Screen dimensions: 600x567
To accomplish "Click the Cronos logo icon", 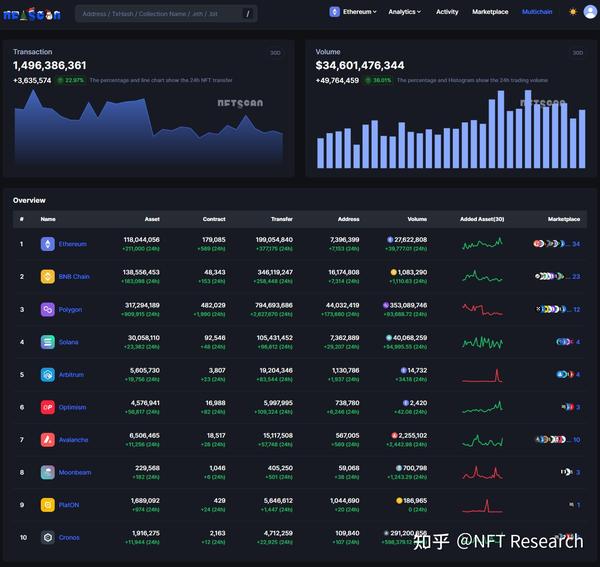I will click(x=48, y=538).
